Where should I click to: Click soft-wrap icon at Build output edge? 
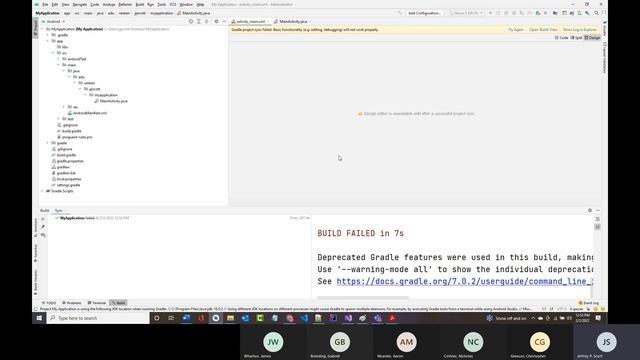(x=598, y=219)
